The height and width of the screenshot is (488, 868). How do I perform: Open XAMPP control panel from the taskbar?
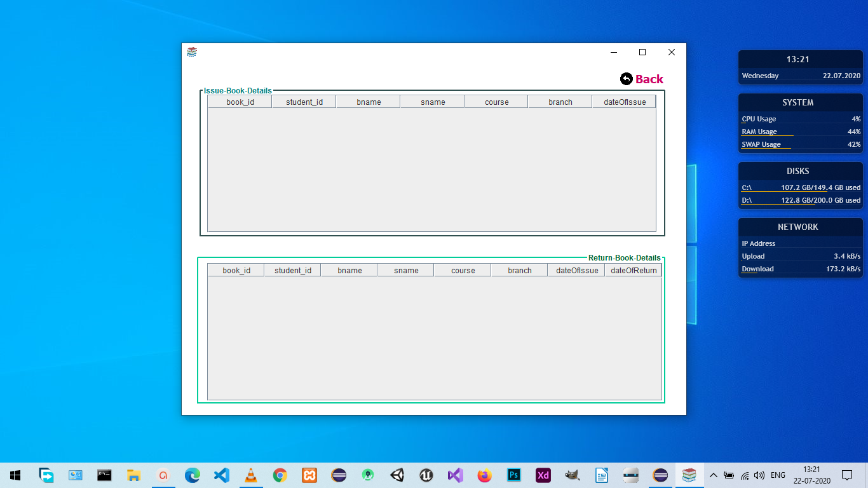(x=309, y=475)
